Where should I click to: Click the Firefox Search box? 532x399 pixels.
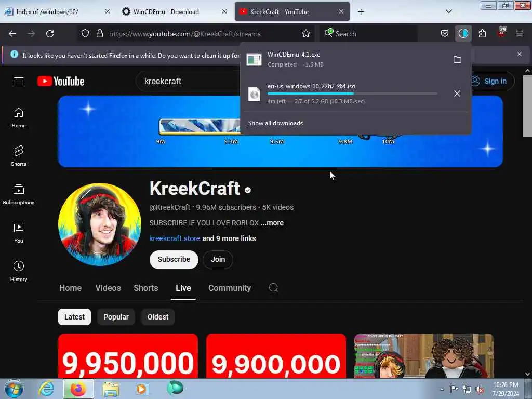pyautogui.click(x=368, y=34)
